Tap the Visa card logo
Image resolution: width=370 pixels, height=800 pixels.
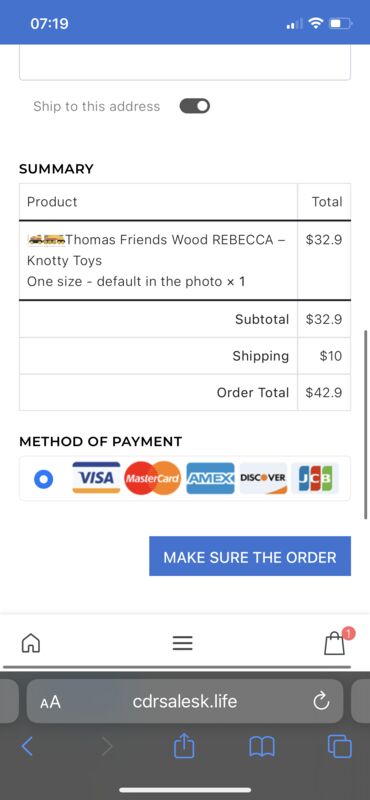96,478
